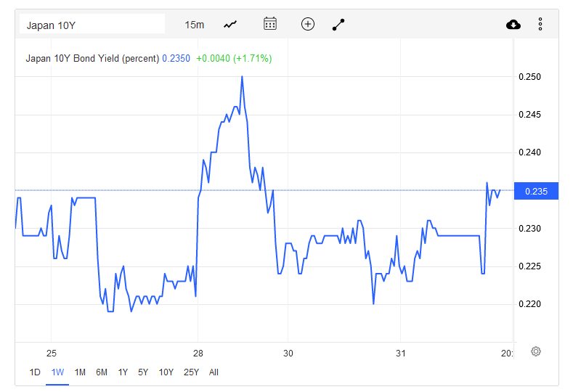Click the 0.240 y-axis label
The width and height of the screenshot is (573, 392).
[x=529, y=152]
